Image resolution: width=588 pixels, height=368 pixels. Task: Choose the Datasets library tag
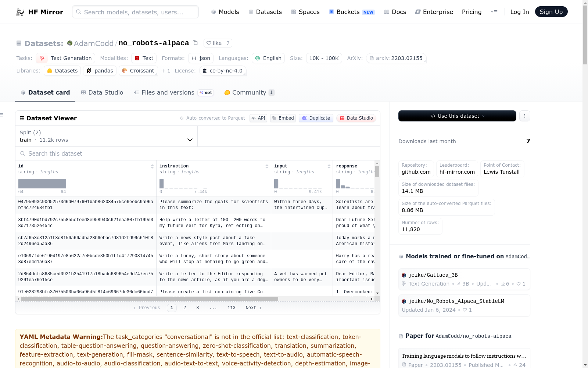[62, 71]
